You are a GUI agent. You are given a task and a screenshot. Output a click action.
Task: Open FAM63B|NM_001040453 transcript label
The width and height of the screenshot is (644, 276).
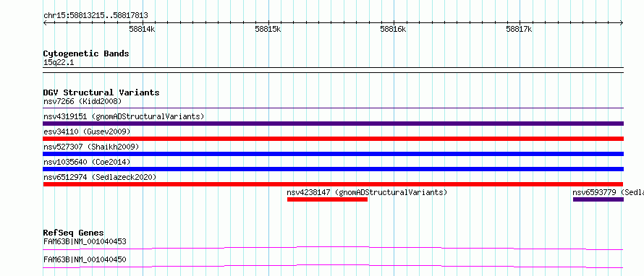tap(85, 241)
